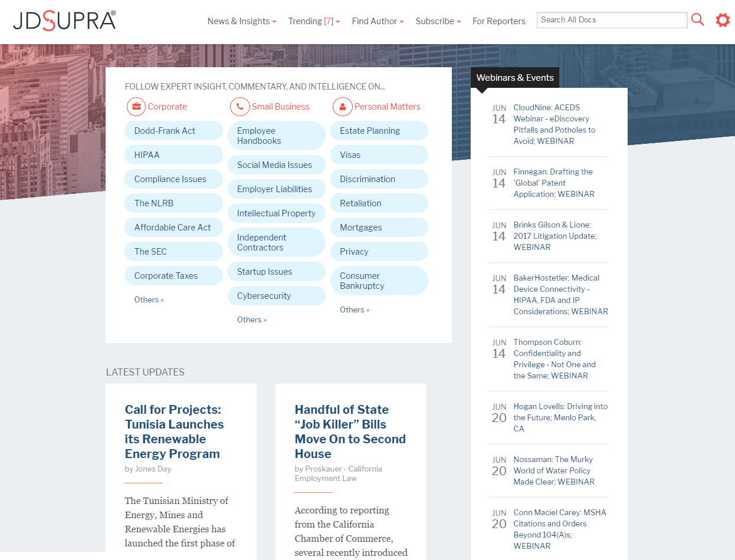Select the Discrimination topic
735x560 pixels.
(x=379, y=179)
